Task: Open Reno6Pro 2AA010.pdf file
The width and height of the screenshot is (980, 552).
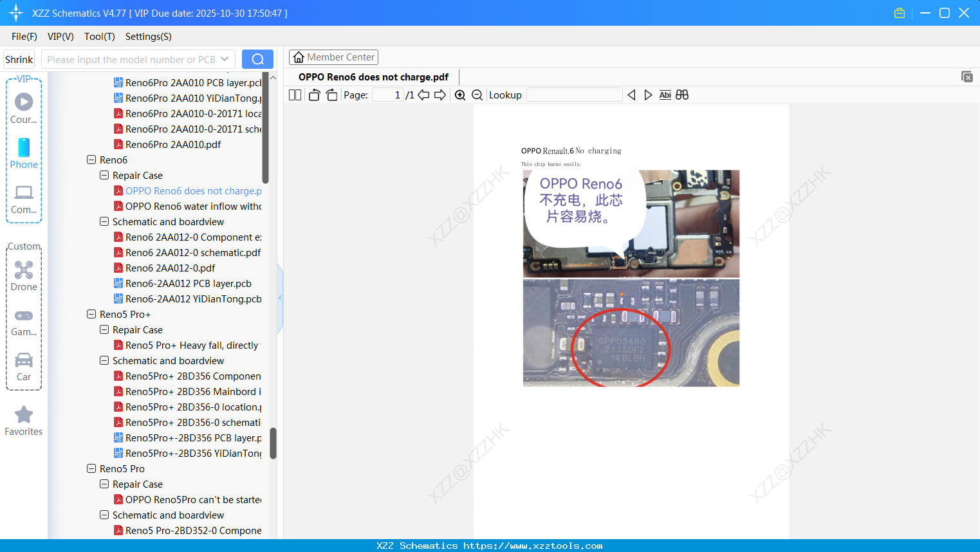Action: click(x=167, y=144)
